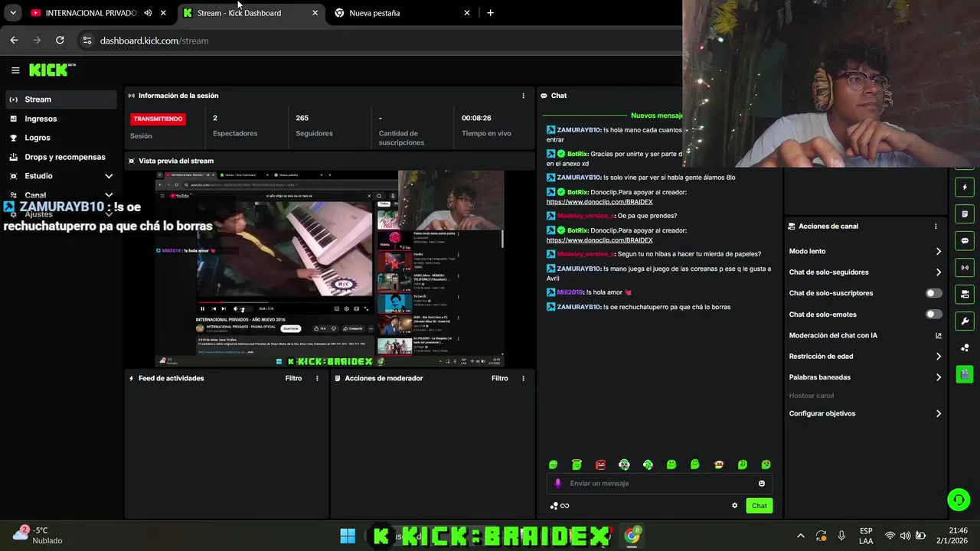Screen dimensions: 980x551
Task: Expand Modo lento settings
Action: click(x=939, y=251)
